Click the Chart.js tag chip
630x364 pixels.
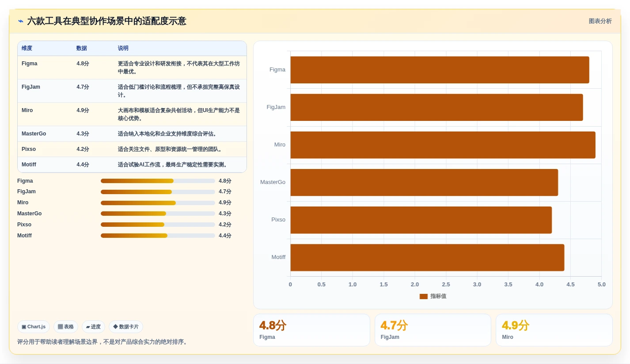coord(34,327)
